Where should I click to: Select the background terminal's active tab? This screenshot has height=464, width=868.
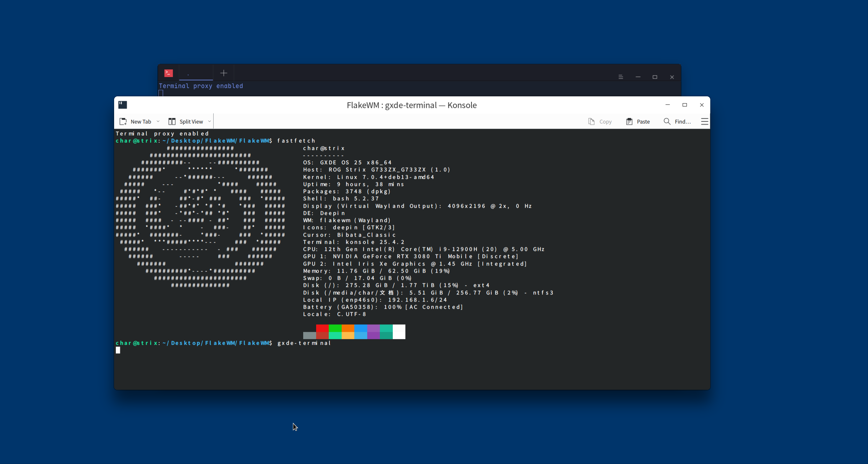coord(196,73)
